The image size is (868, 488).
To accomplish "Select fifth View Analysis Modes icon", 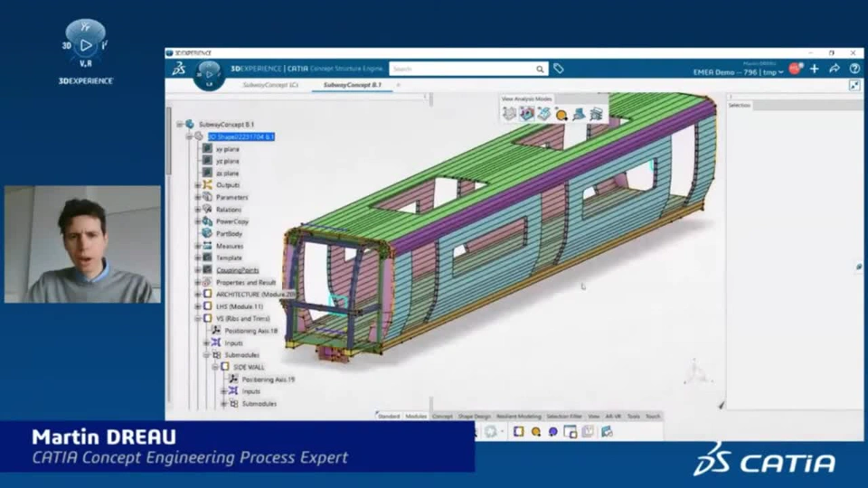I will (x=579, y=114).
